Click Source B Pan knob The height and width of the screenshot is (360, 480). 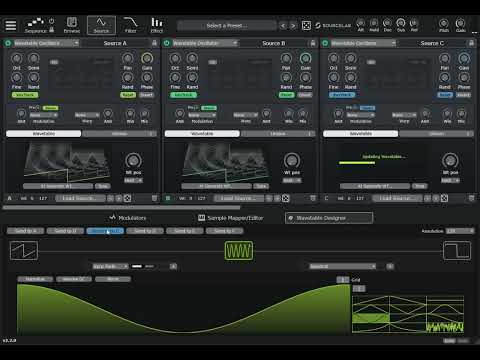pos(286,59)
